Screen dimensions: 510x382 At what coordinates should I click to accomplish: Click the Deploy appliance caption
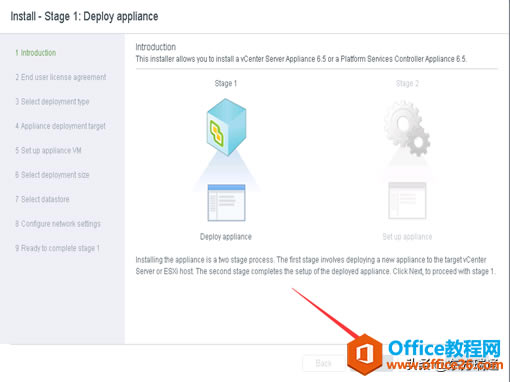[x=226, y=237]
